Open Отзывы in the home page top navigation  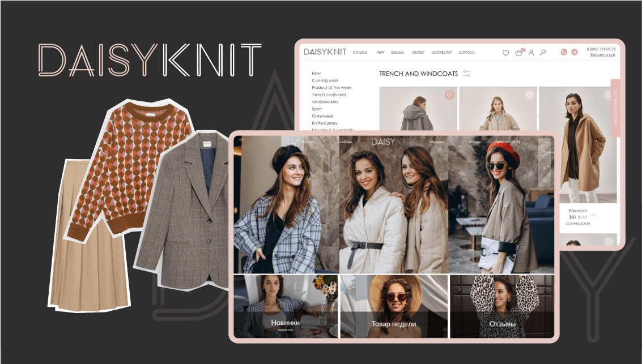(x=474, y=142)
